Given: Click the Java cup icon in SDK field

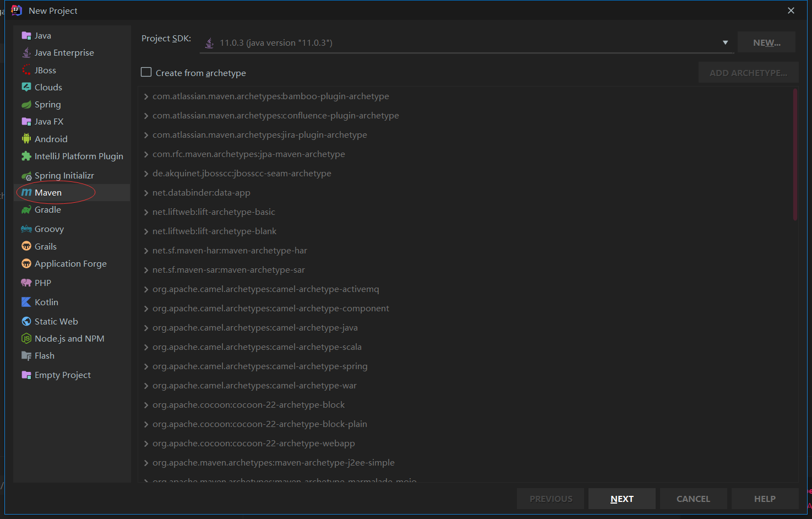Looking at the screenshot, I should pos(209,43).
